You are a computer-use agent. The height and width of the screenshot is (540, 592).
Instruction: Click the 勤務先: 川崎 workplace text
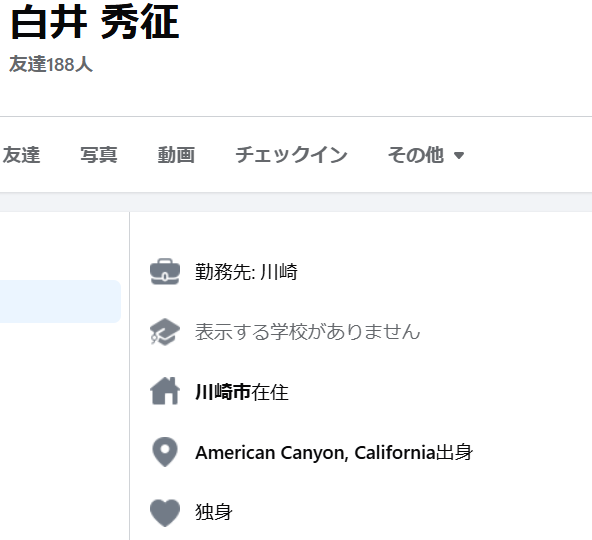point(246,272)
